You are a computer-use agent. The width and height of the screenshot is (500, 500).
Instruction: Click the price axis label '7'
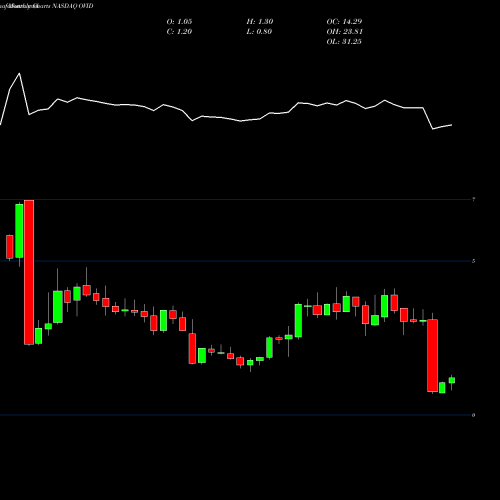pos(474,199)
